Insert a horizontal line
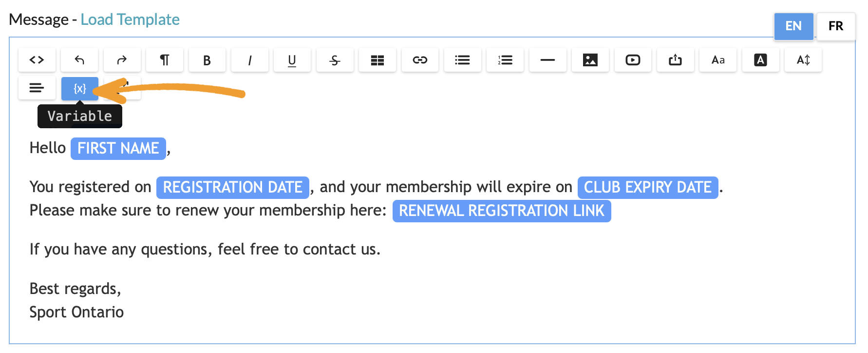 pyautogui.click(x=547, y=60)
